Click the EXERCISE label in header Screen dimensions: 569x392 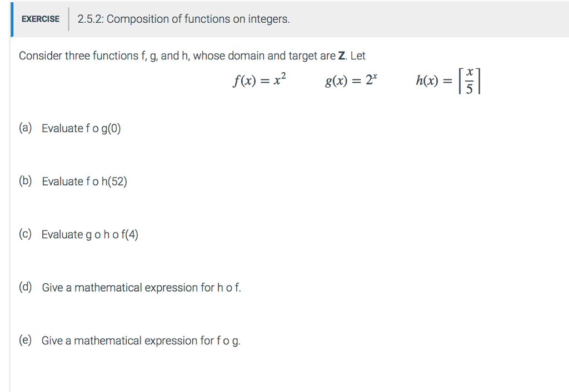(x=40, y=19)
